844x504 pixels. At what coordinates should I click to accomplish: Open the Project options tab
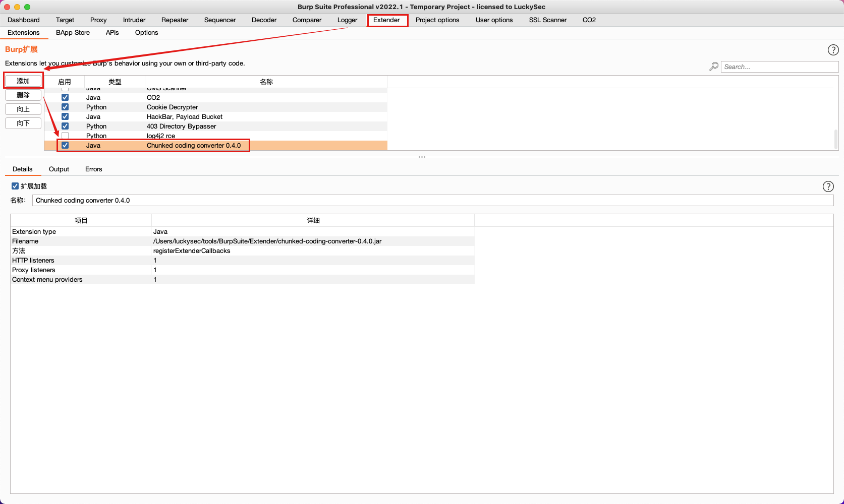tap(437, 20)
